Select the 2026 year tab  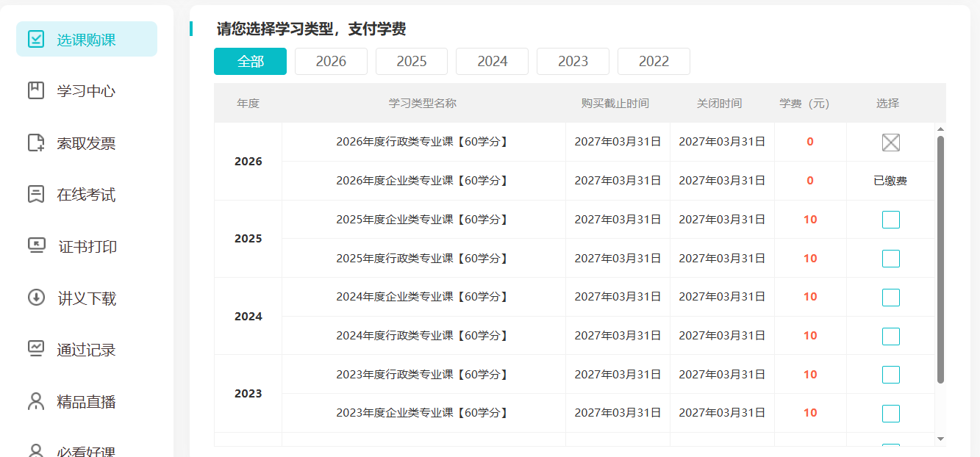pyautogui.click(x=331, y=62)
